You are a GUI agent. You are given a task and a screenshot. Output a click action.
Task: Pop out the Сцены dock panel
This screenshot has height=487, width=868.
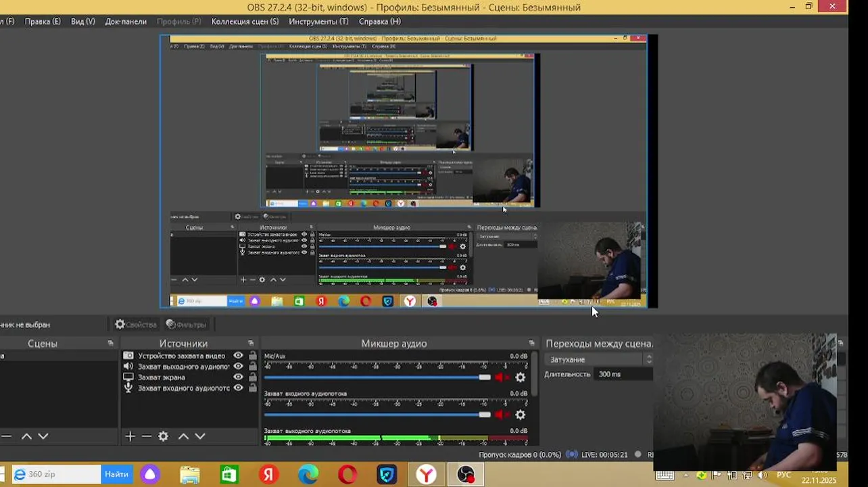110,344
